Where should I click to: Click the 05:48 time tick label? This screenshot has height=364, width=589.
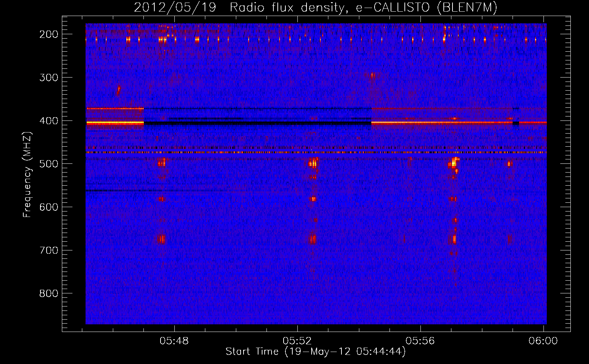pos(174,341)
